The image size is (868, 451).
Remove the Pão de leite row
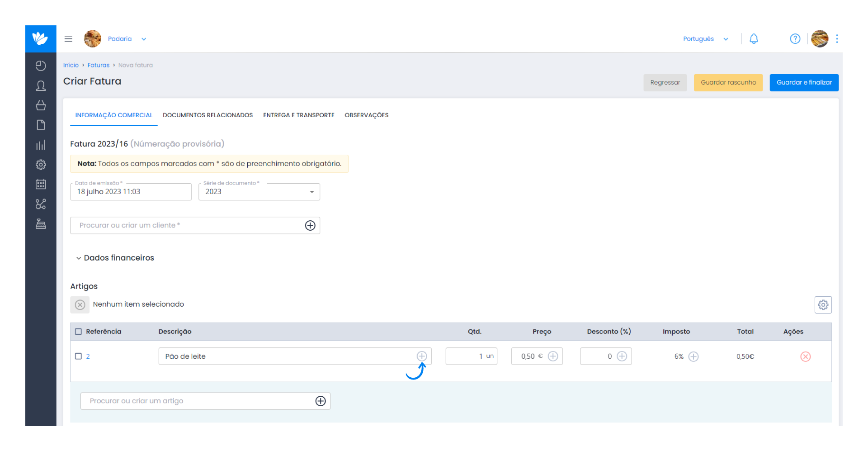806,356
